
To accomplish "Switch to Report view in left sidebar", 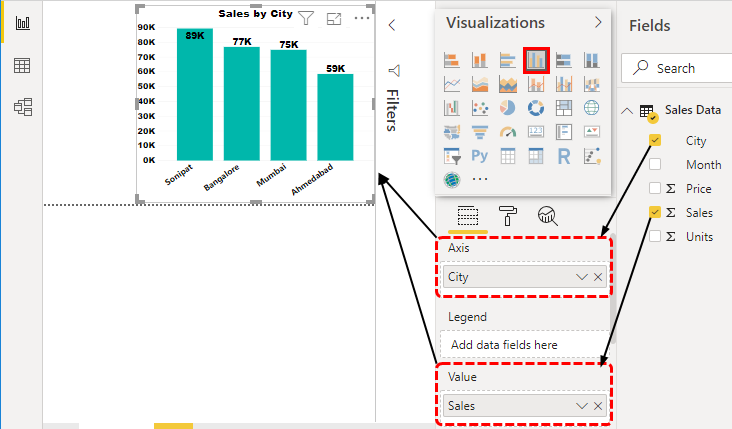I will click(x=22, y=22).
